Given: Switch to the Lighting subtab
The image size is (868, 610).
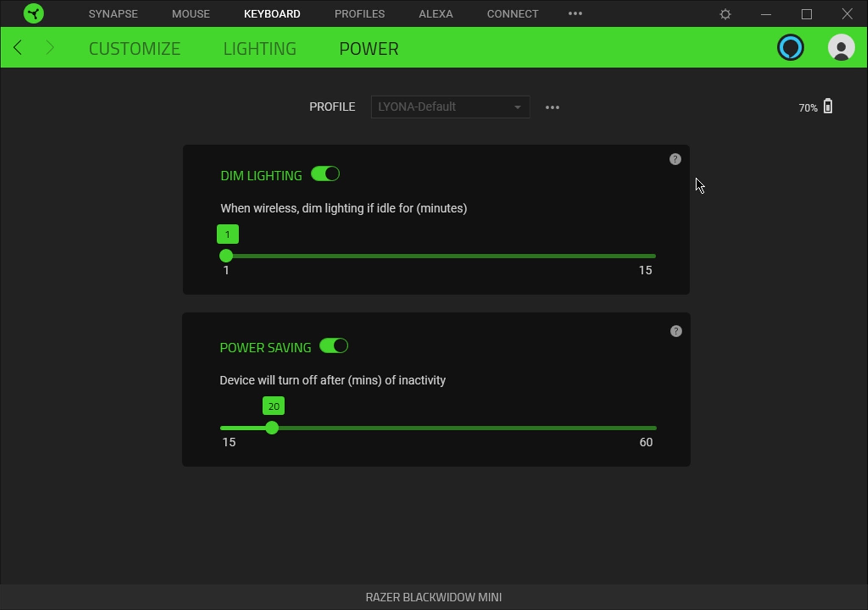Looking at the screenshot, I should pos(260,49).
